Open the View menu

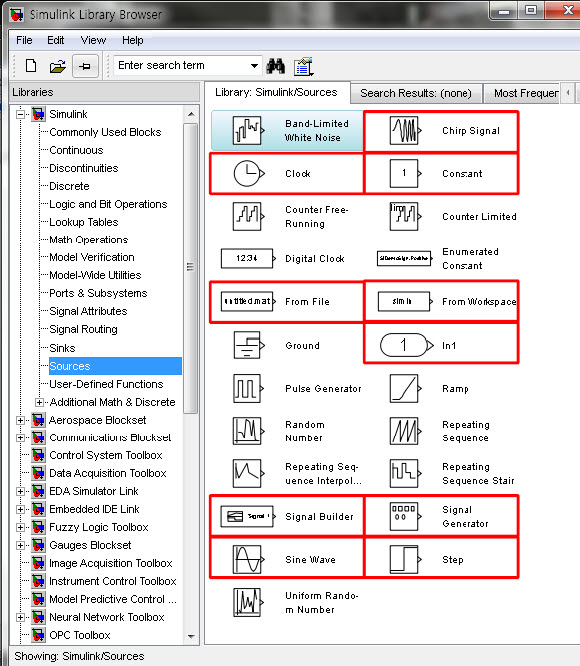93,40
